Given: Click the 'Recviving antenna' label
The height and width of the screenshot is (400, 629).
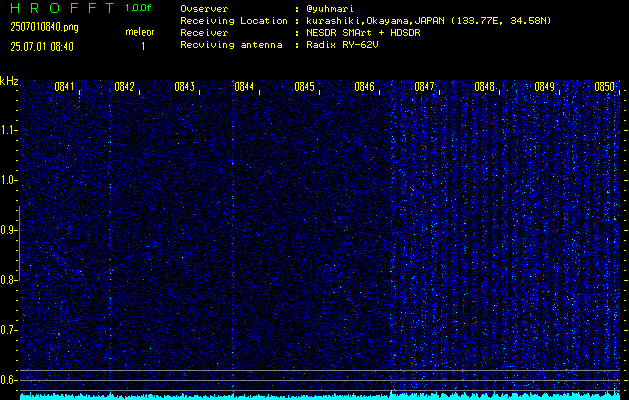Looking at the screenshot, I should (231, 45).
